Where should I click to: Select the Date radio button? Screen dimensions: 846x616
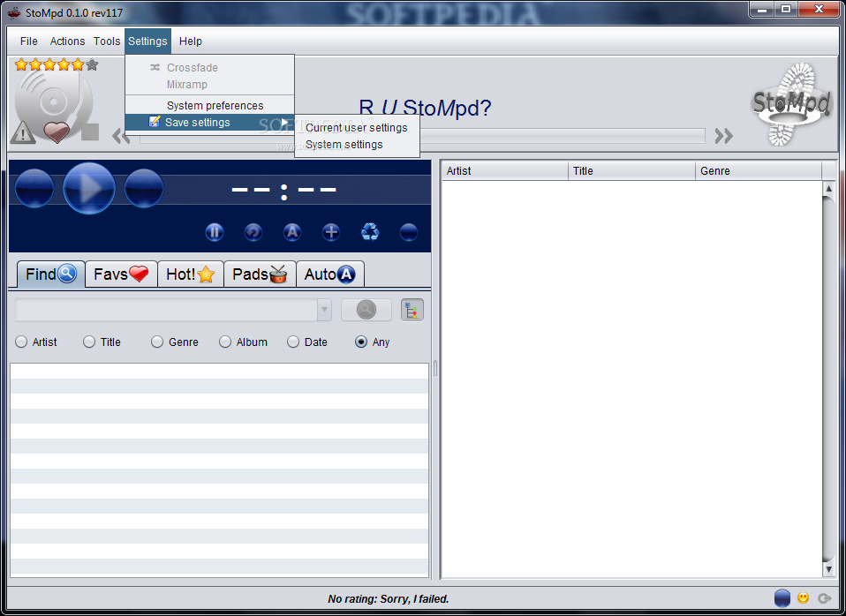pyautogui.click(x=293, y=342)
